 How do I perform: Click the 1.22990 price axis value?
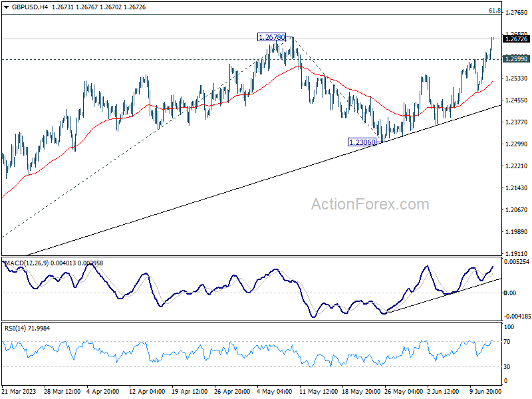pyautogui.click(x=517, y=144)
